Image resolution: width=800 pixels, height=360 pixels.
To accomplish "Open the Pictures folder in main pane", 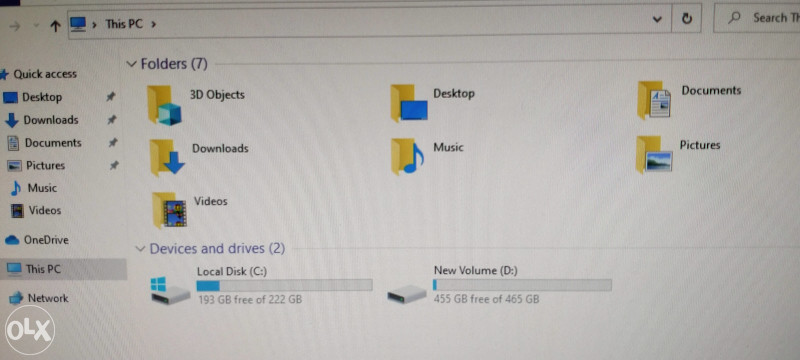I will pyautogui.click(x=654, y=155).
